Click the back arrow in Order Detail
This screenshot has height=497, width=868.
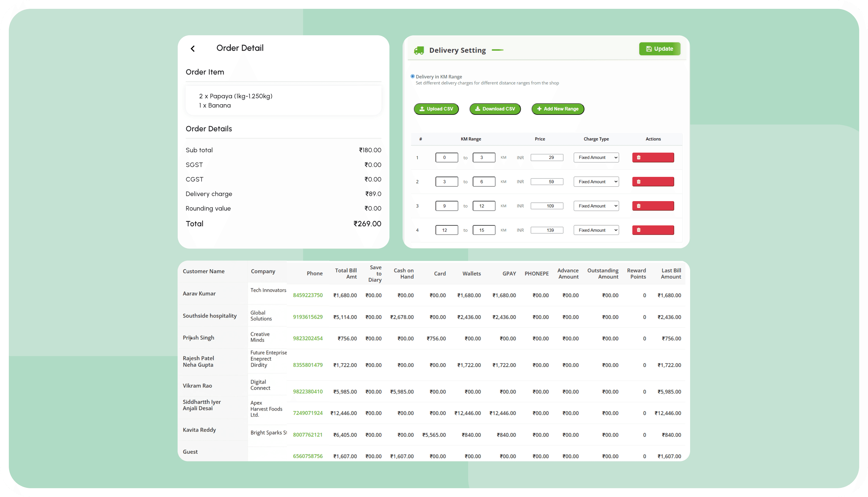(x=193, y=49)
